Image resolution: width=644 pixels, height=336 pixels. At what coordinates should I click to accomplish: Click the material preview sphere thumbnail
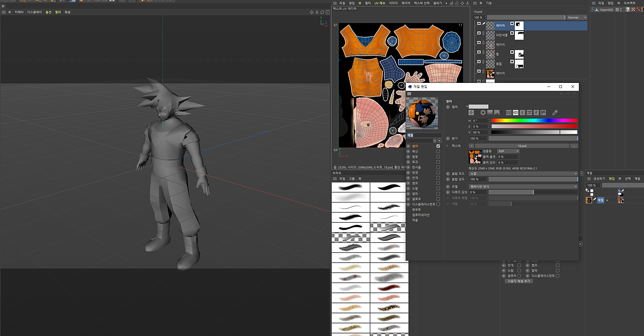(422, 113)
